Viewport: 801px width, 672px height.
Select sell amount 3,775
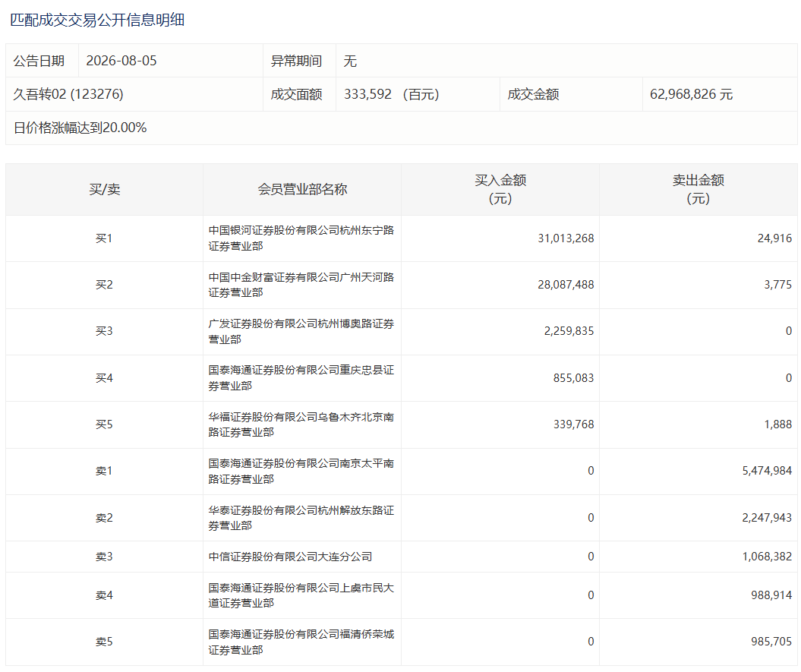777,285
